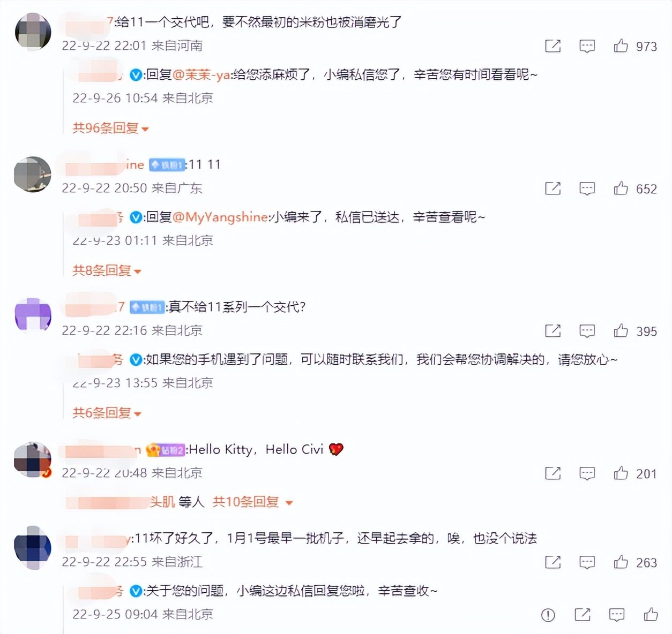
Task: Comment on the reply dated 22-9-25 09:04
Action: [x=617, y=615]
